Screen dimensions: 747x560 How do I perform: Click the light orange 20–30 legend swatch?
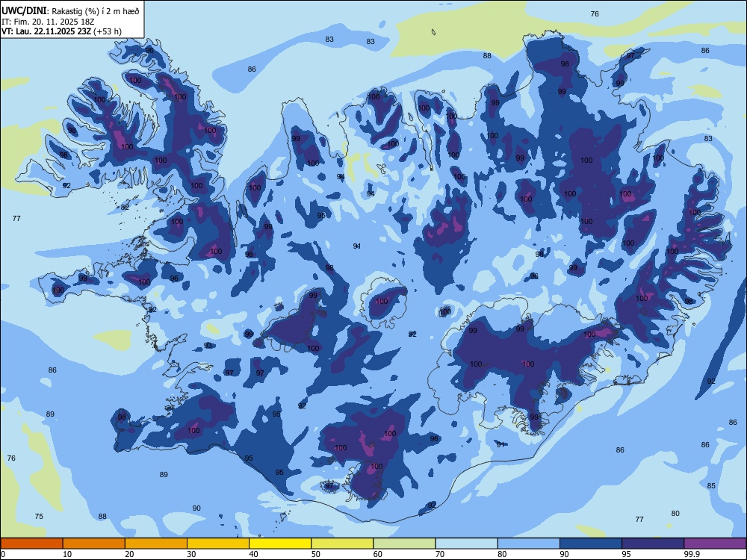[x=156, y=544]
